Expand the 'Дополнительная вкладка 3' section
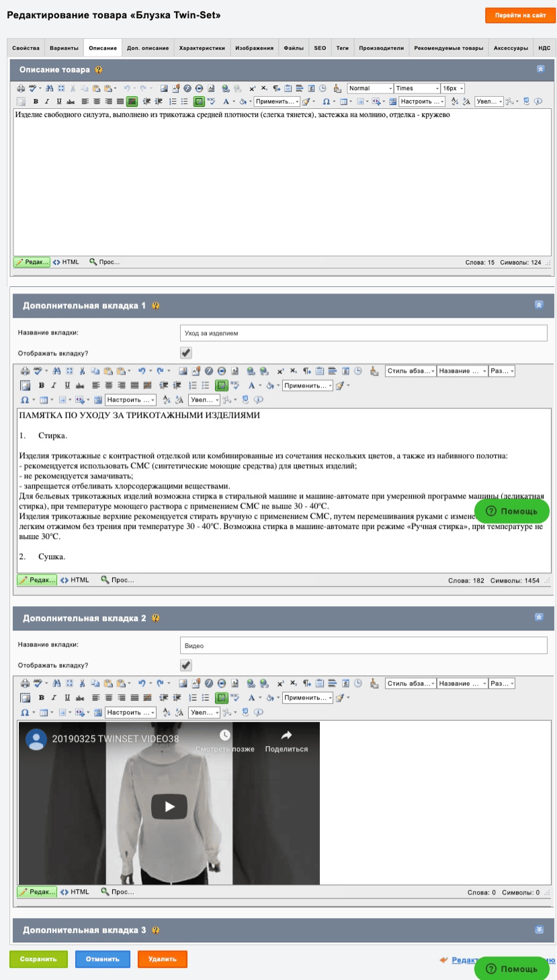The width and height of the screenshot is (557, 980). 539,930
